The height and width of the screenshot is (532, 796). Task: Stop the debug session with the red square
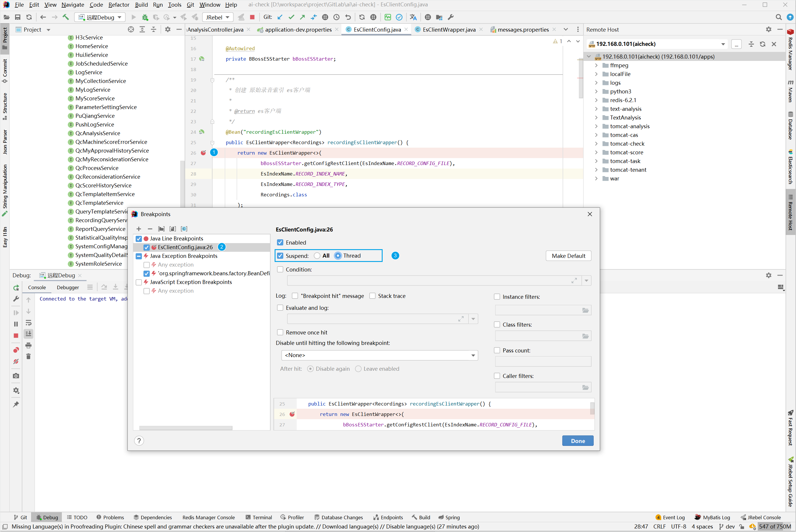[16, 335]
